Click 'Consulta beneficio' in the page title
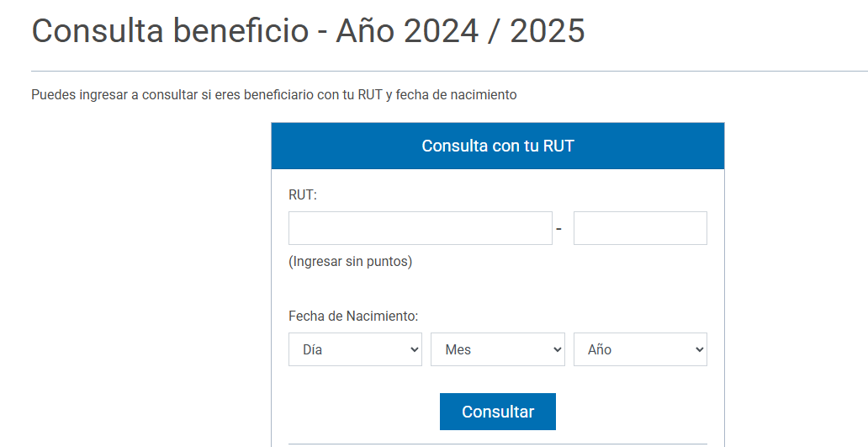The height and width of the screenshot is (447, 868). (170, 31)
